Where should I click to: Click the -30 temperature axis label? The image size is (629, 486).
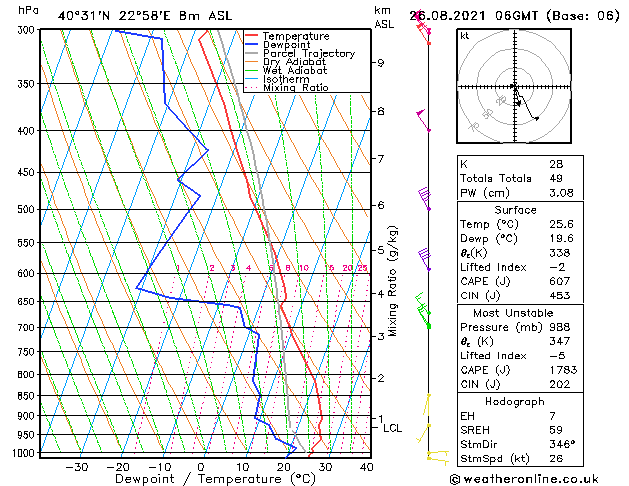point(77,467)
